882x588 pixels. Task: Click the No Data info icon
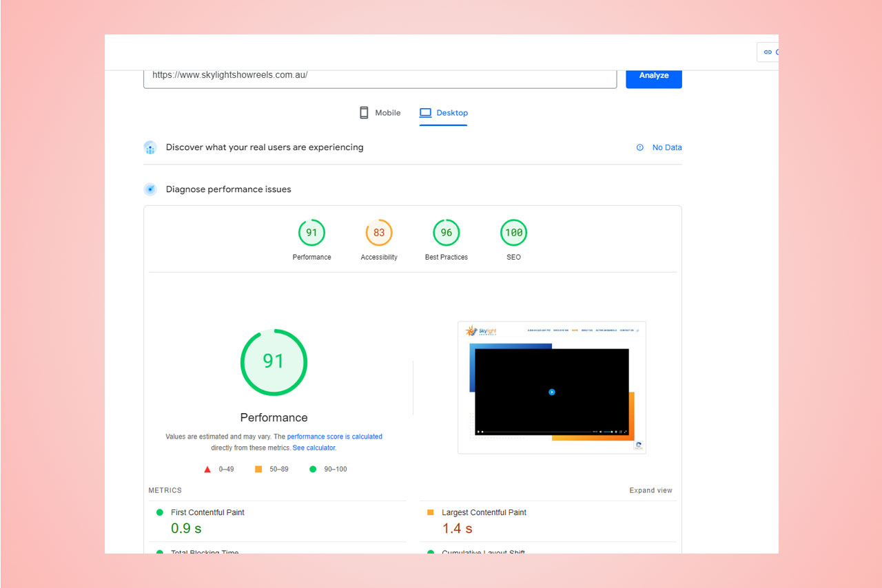(640, 147)
